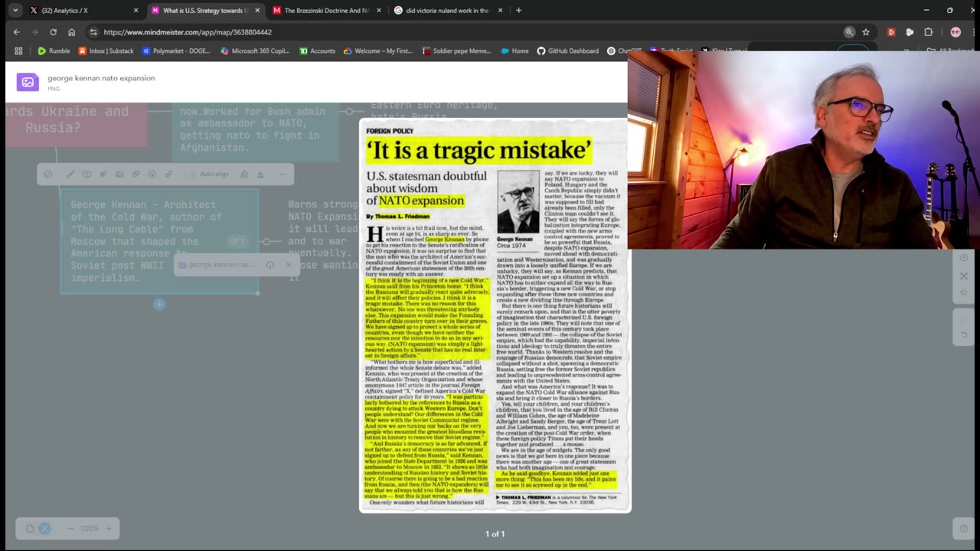This screenshot has width=980, height=551.
Task: Toggle the blue icon in bottom-left bar
Action: pos(44,528)
